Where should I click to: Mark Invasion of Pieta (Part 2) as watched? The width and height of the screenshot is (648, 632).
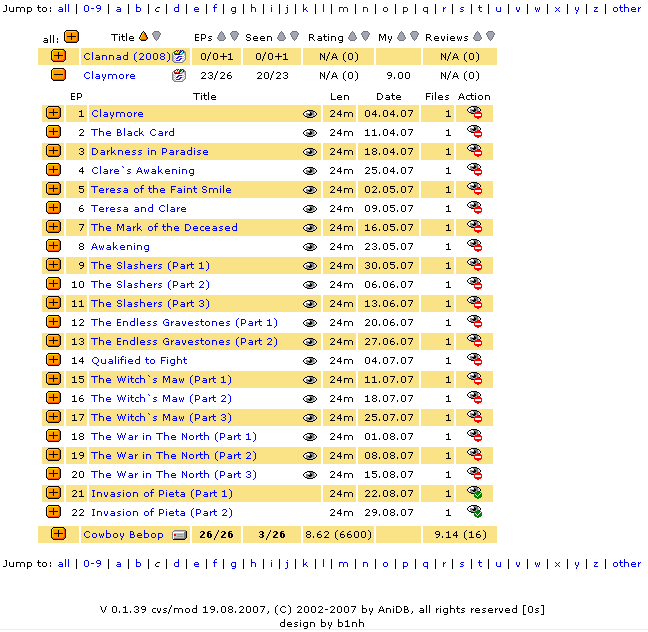(474, 512)
